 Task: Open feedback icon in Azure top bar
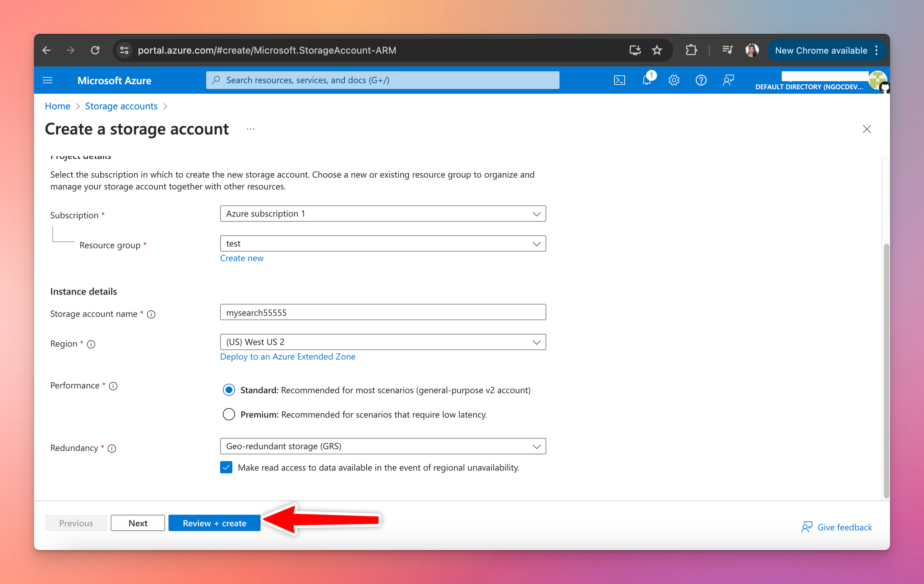728,80
